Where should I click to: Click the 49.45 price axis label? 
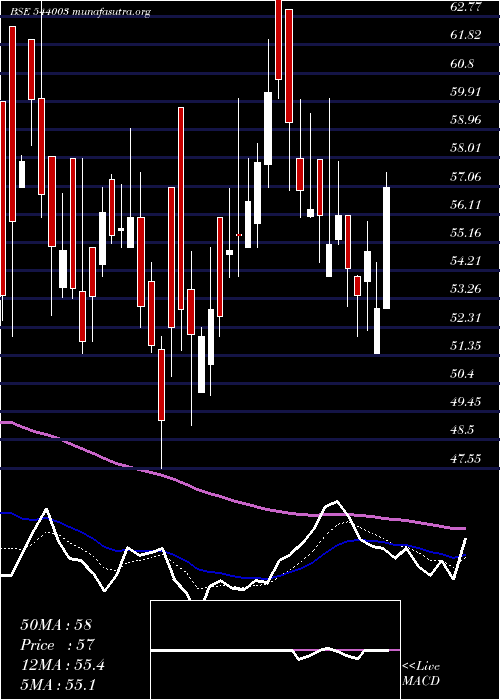coord(466,403)
